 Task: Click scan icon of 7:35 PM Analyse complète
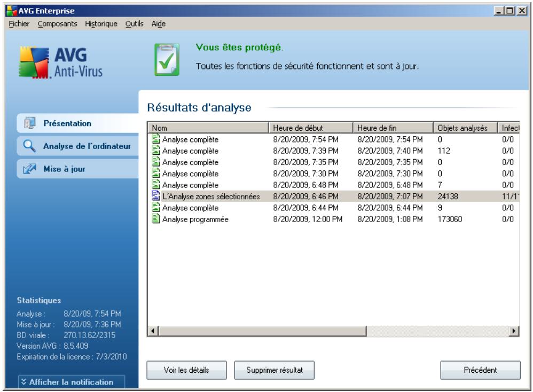coord(156,162)
